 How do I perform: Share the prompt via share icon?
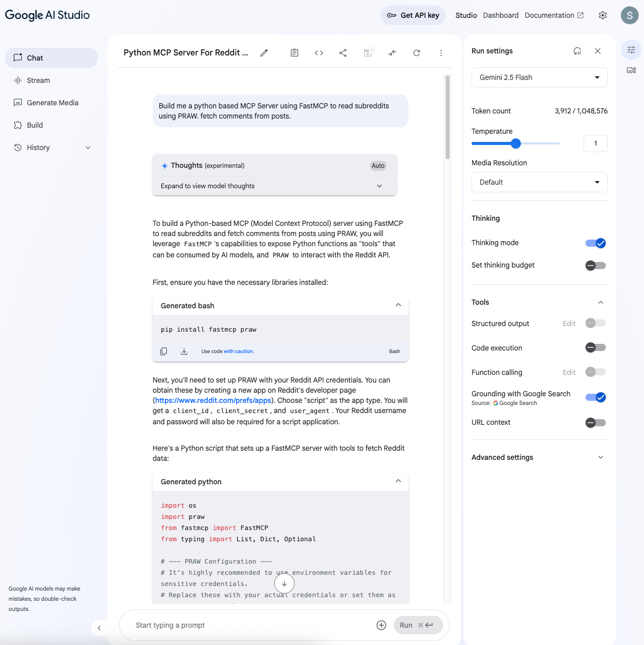pos(343,53)
